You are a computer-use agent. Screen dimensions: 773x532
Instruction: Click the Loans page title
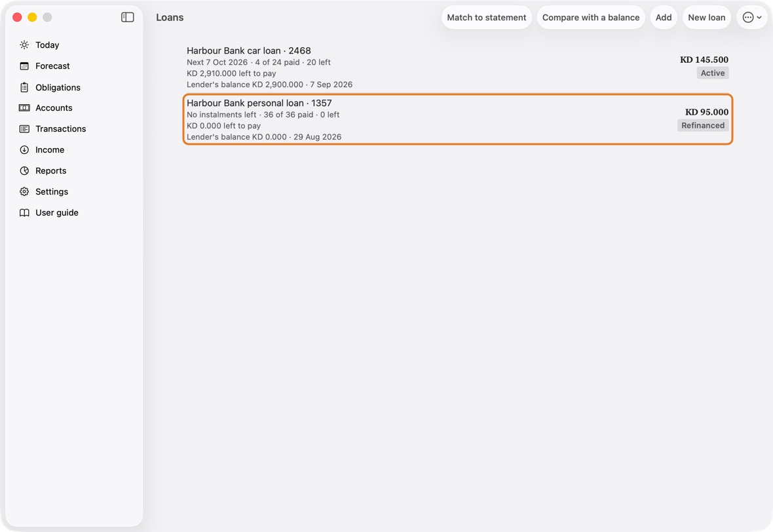(x=170, y=17)
